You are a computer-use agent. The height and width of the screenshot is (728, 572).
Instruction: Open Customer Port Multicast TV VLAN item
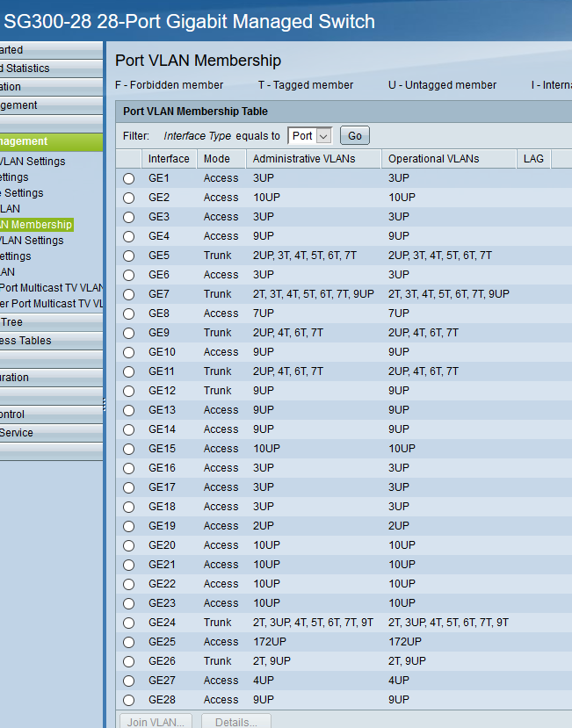click(51, 304)
